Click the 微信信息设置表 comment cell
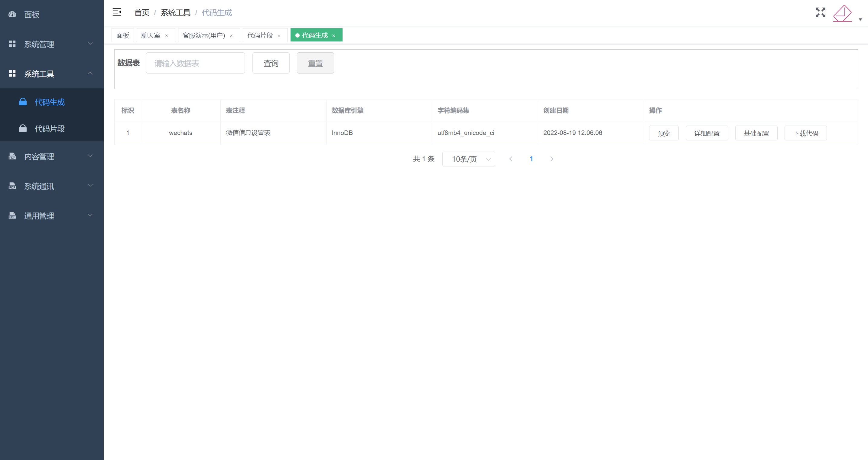 pos(273,133)
